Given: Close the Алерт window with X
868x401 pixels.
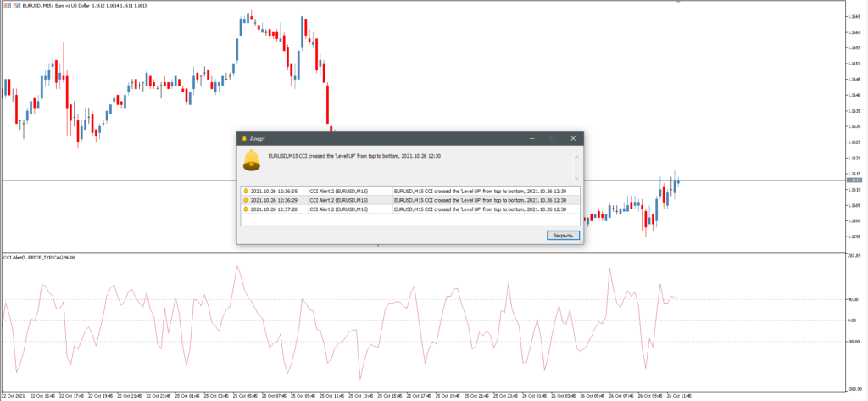Looking at the screenshot, I should pyautogui.click(x=573, y=138).
